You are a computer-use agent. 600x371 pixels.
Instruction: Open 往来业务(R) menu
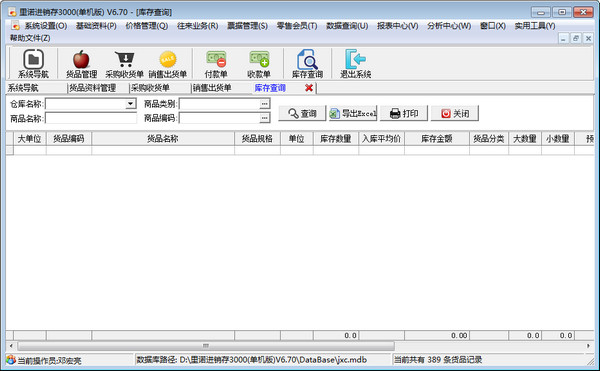(197, 26)
